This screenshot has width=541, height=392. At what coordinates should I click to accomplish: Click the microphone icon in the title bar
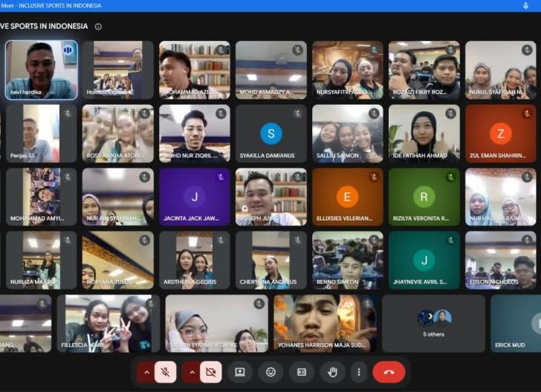coord(525,5)
